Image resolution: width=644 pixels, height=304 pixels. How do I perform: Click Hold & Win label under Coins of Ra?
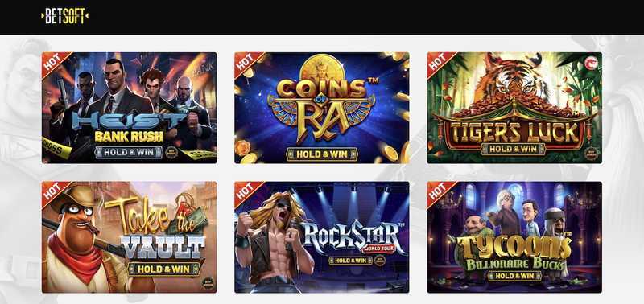[x=322, y=154]
